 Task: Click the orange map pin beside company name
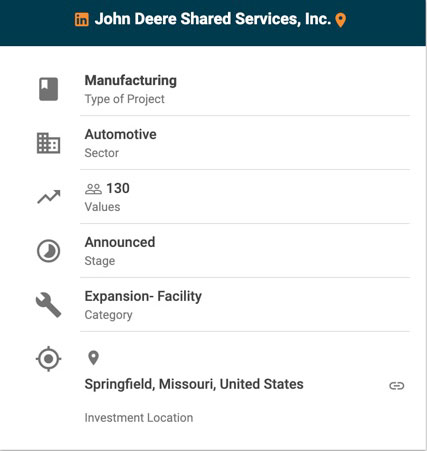click(340, 20)
